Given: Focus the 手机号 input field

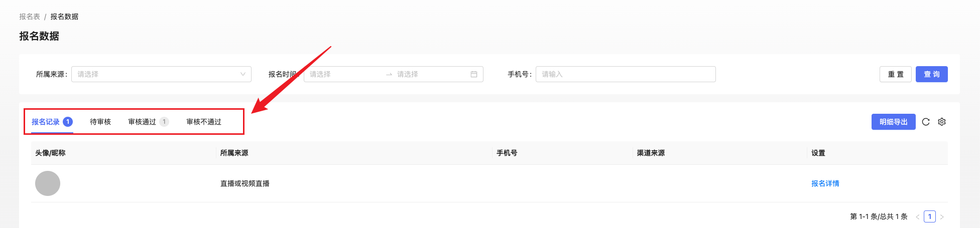Looking at the screenshot, I should pyautogui.click(x=625, y=74).
